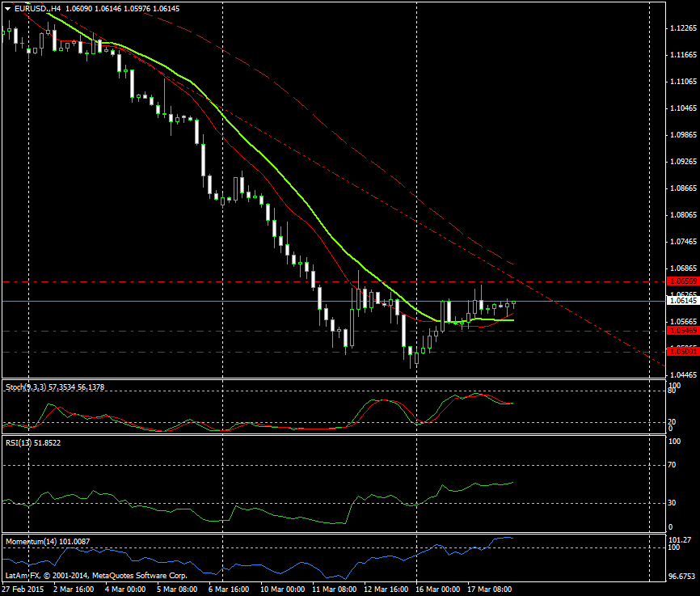This screenshot has width=700, height=596.
Task: Click the Stochastic 80 level scale label
Action: pyautogui.click(x=672, y=391)
